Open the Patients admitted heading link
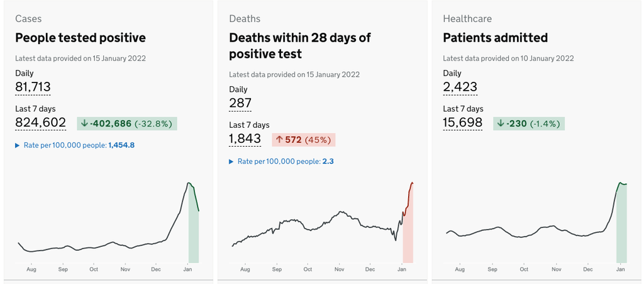The width and height of the screenshot is (644, 284). coord(495,38)
